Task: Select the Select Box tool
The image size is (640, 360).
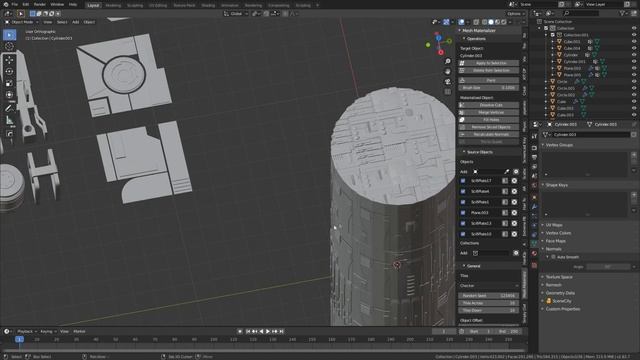Action: [9, 35]
